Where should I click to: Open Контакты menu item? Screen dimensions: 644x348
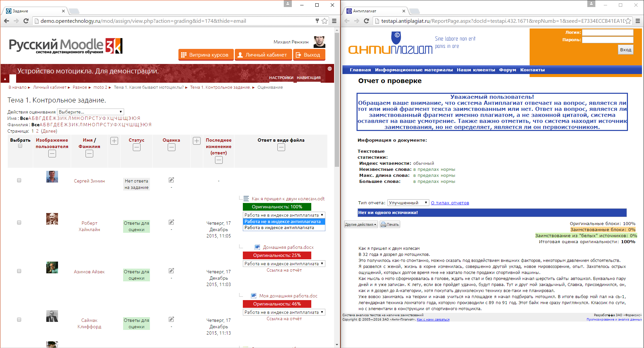[x=532, y=70]
